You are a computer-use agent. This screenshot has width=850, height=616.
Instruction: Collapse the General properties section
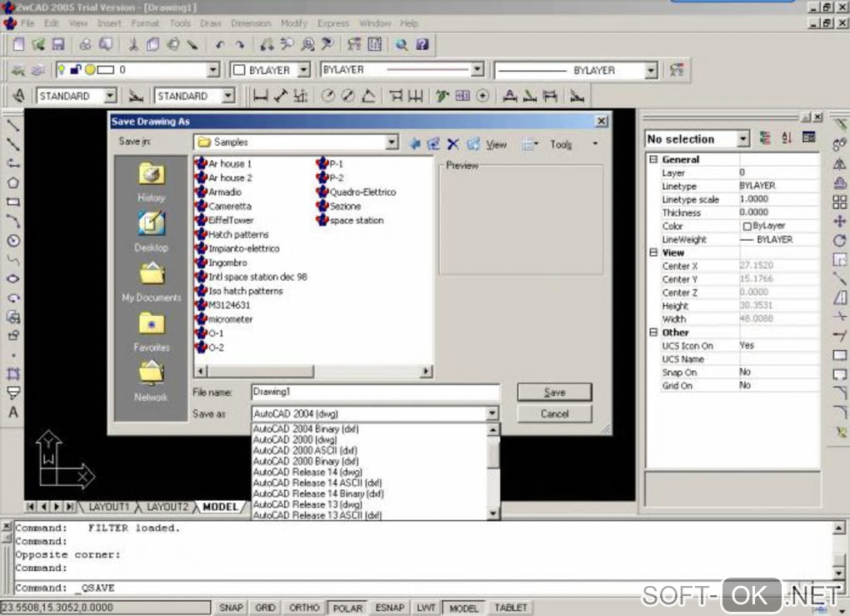coord(653,159)
